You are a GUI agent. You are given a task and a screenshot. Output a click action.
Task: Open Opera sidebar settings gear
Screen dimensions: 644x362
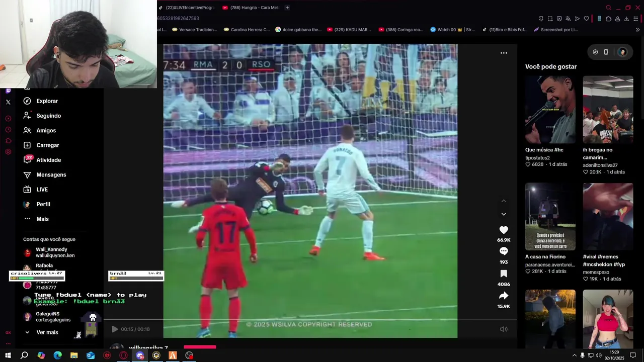(x=8, y=152)
